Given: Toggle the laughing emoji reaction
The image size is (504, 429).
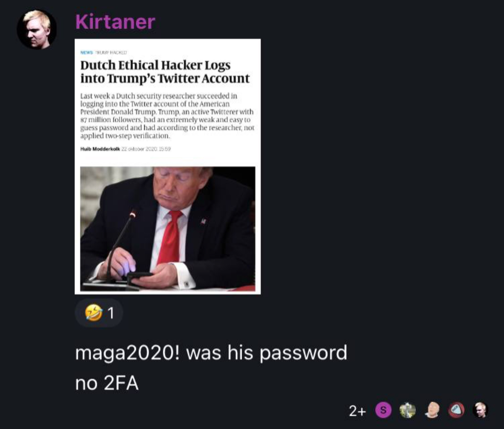Looking at the screenshot, I should coord(99,313).
